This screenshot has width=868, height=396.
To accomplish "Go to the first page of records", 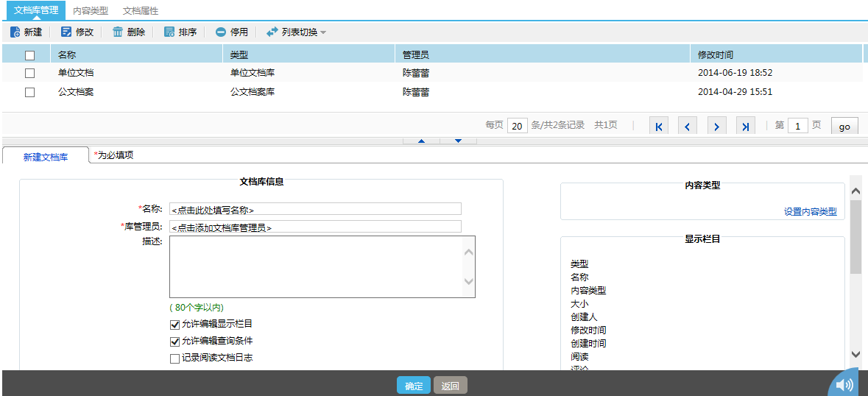I will (x=659, y=127).
